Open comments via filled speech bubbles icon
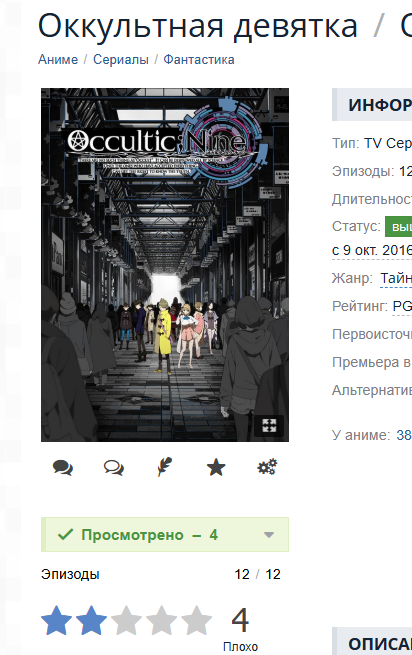The width and height of the screenshot is (412, 655). point(63,467)
